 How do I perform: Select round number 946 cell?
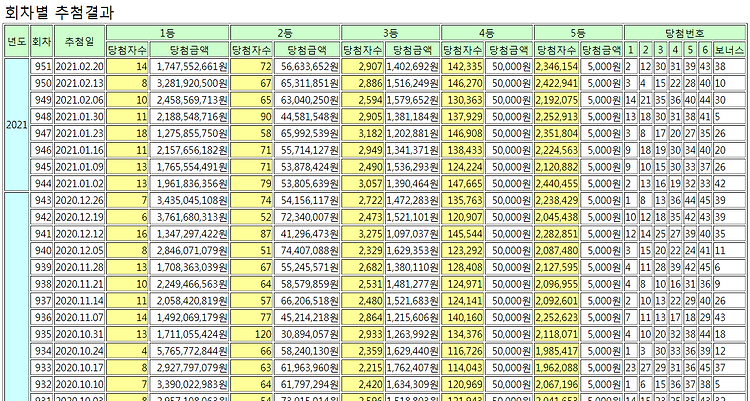(x=42, y=150)
